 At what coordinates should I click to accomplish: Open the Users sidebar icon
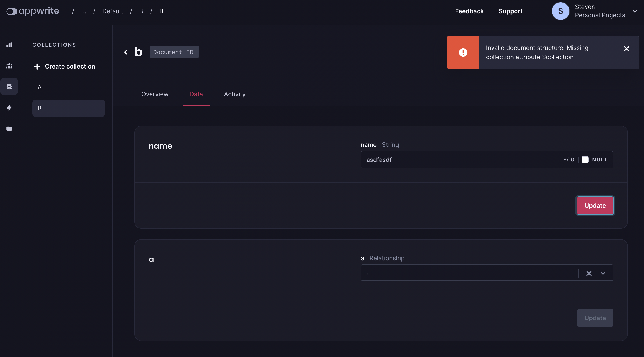tap(9, 66)
